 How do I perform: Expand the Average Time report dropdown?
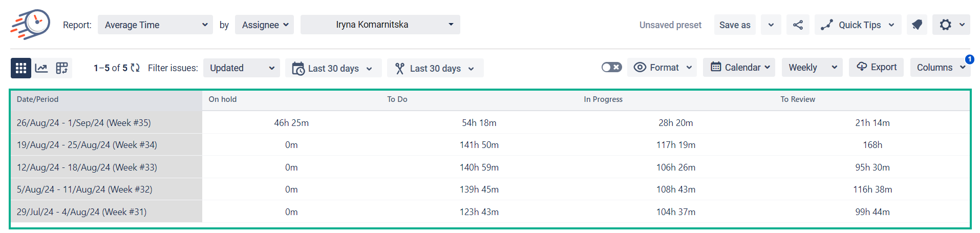pos(155,25)
